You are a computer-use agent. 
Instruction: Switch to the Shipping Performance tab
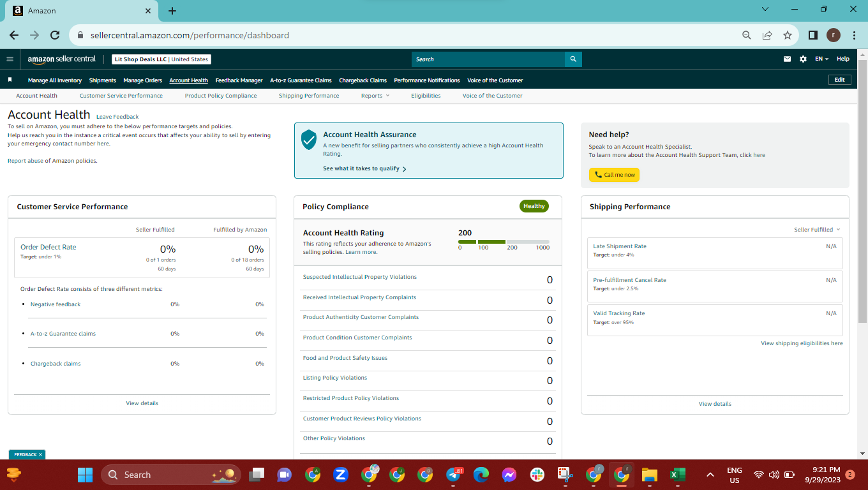[x=309, y=96]
